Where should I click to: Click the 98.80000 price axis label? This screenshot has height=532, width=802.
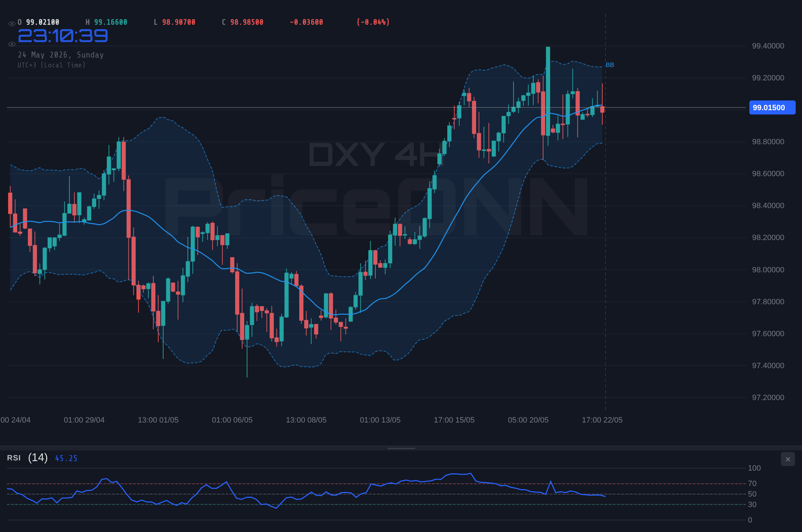[x=768, y=142]
